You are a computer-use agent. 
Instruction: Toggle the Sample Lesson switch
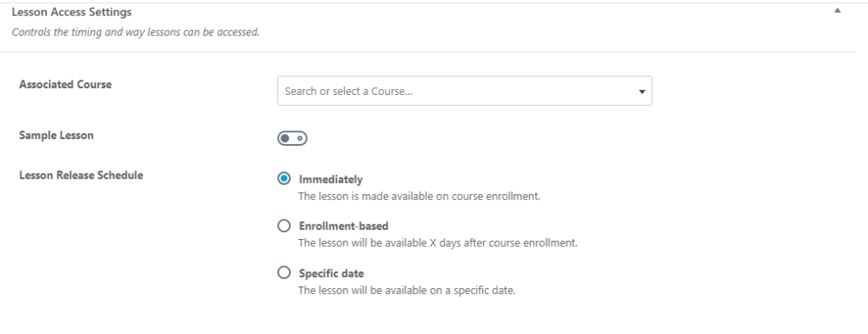pos(292,138)
